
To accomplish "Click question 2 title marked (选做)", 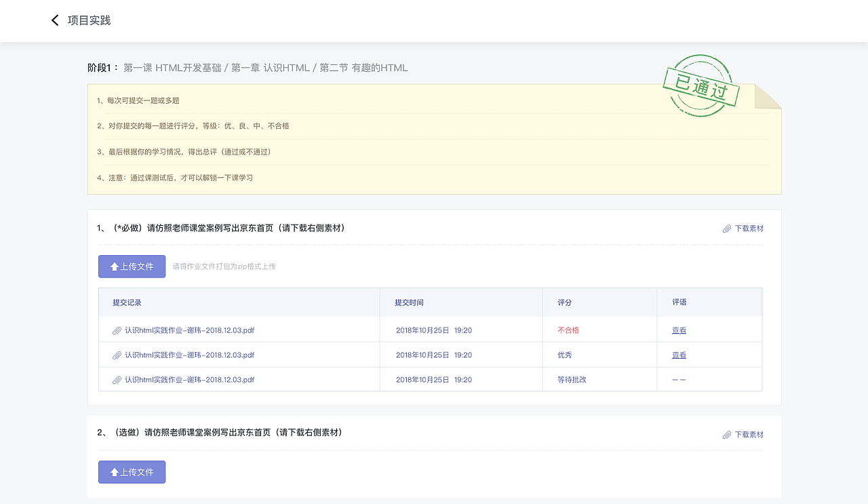I will tap(220, 432).
